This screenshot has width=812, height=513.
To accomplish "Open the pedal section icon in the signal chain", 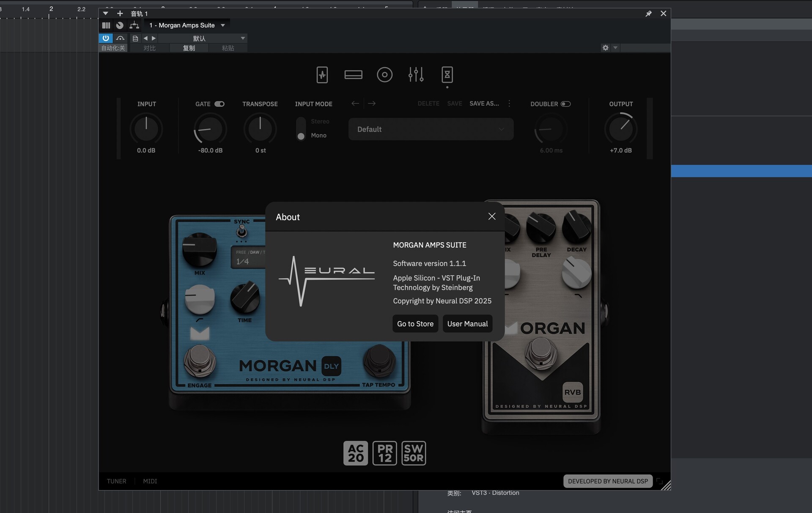I will [322, 75].
